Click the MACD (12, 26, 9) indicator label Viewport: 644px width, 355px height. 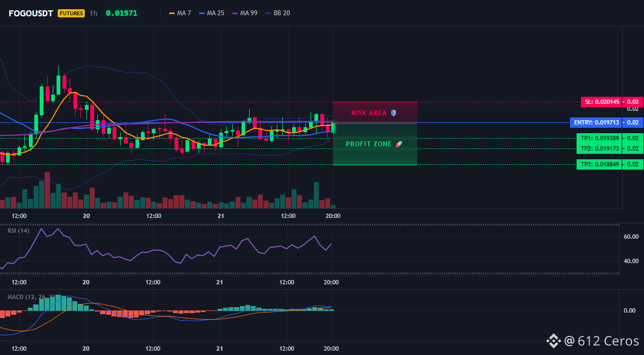pyautogui.click(x=31, y=297)
